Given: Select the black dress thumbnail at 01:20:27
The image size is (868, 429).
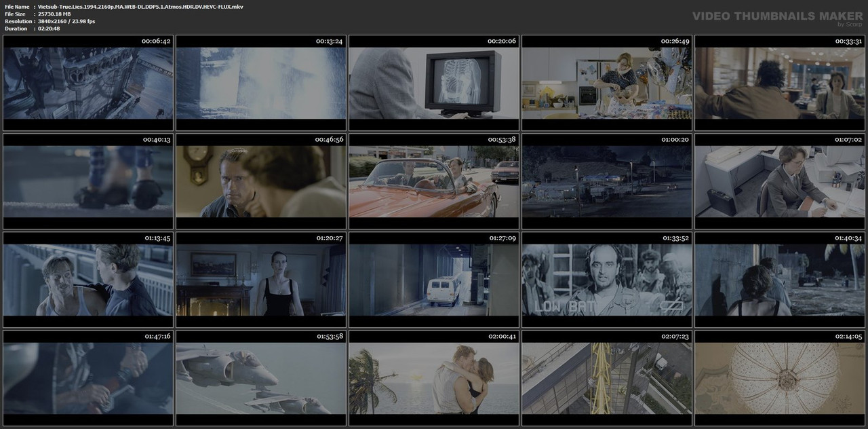Looking at the screenshot, I should (x=261, y=280).
